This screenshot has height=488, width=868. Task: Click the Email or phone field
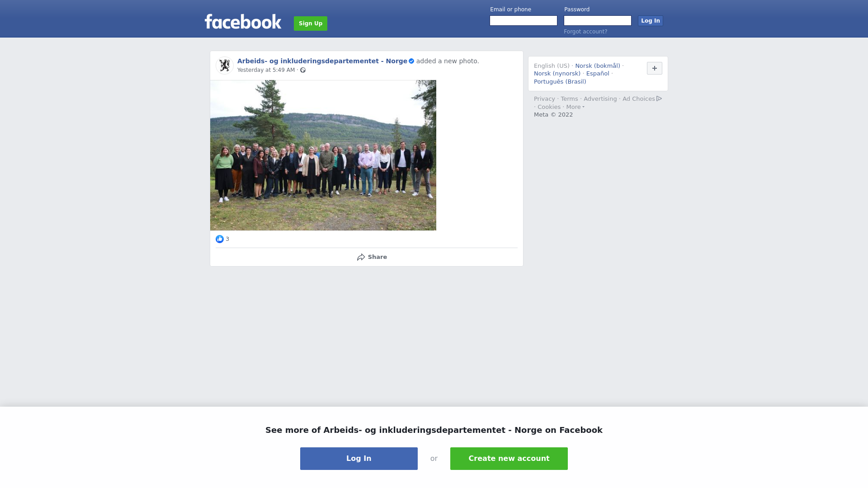pos(524,21)
